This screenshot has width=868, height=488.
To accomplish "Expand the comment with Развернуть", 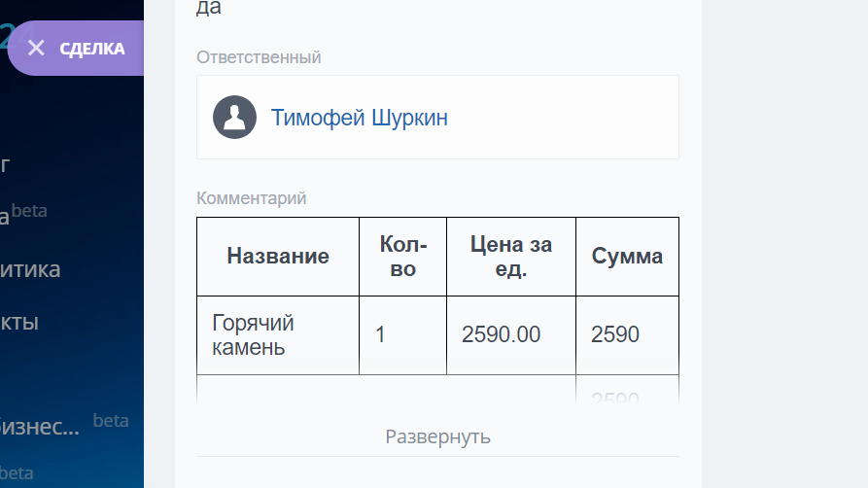I will tap(437, 436).
